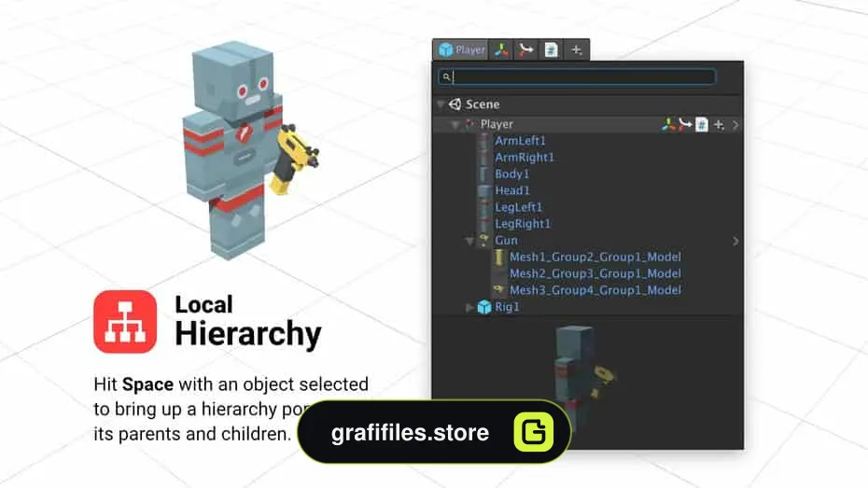Select ArmLeft1 in the hierarchy
The height and width of the screenshot is (488, 868).
click(521, 141)
